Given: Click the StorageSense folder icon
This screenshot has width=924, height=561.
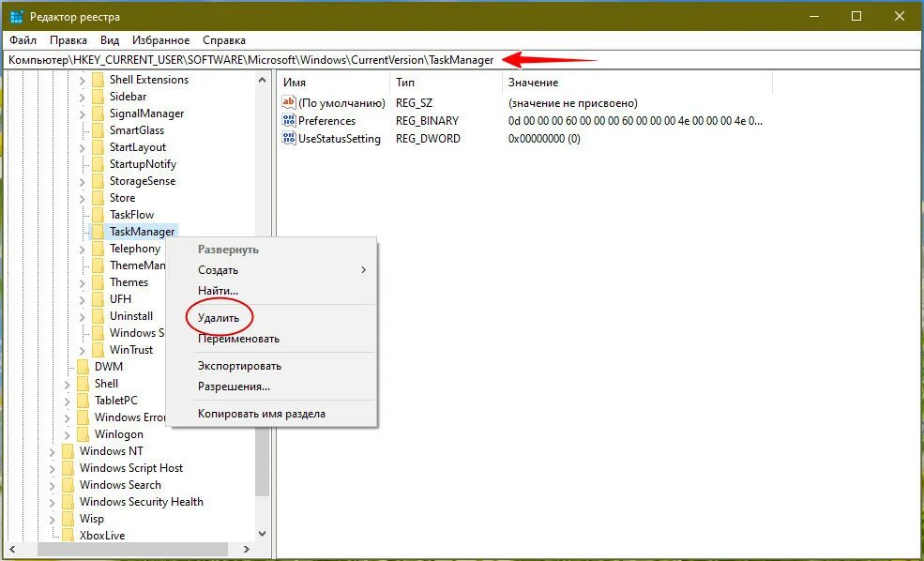Looking at the screenshot, I should click(98, 181).
